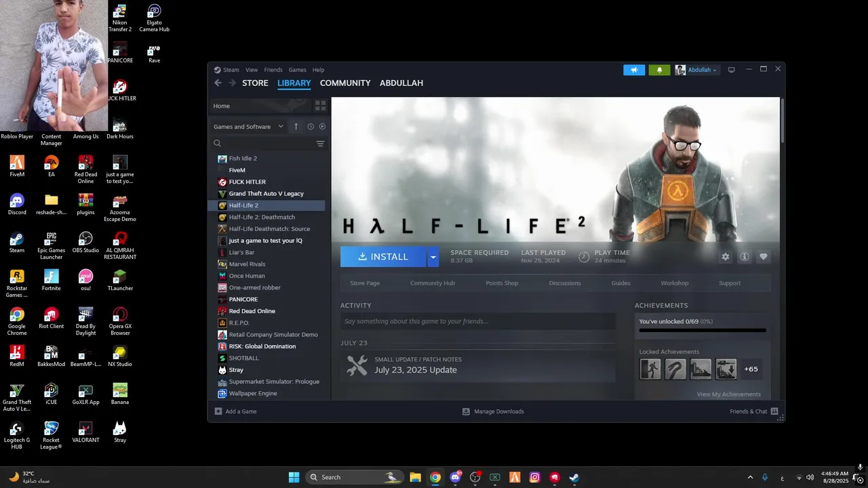Show ready-to-play games filter icon
Screen dimensions: 868x488
tap(322, 127)
